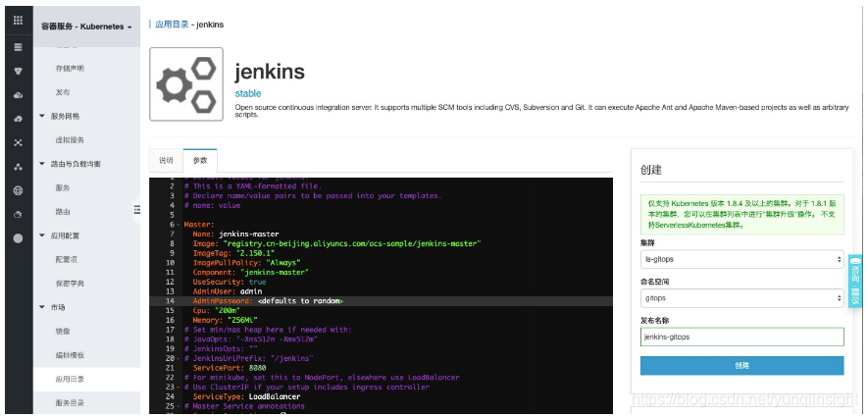Viewport: 868px width, 417px height.
Task: Click the icon below the globe in dark sidebar
Action: [19, 214]
